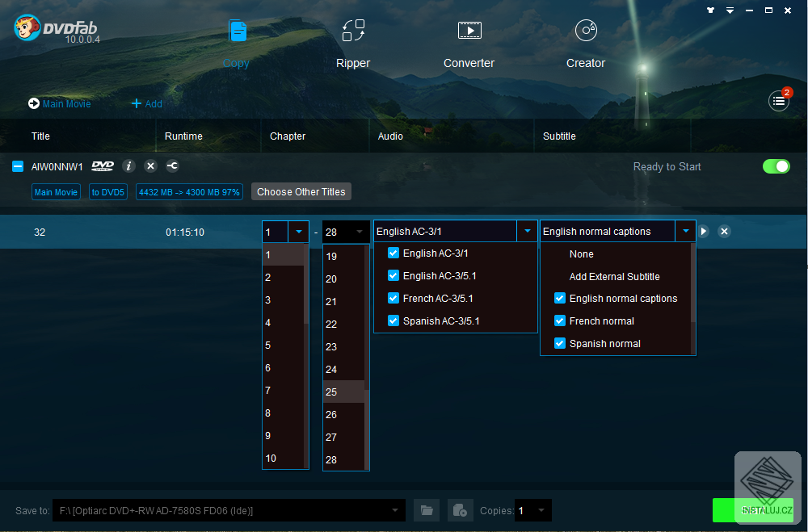808x532 pixels.
Task: Select start chapter 8 in list
Action: [284, 413]
